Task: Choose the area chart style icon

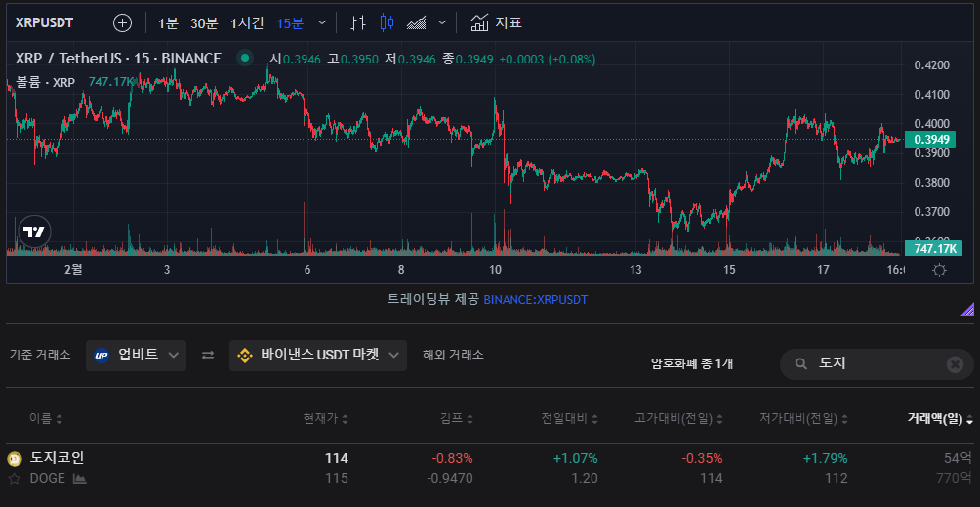Action: point(416,23)
